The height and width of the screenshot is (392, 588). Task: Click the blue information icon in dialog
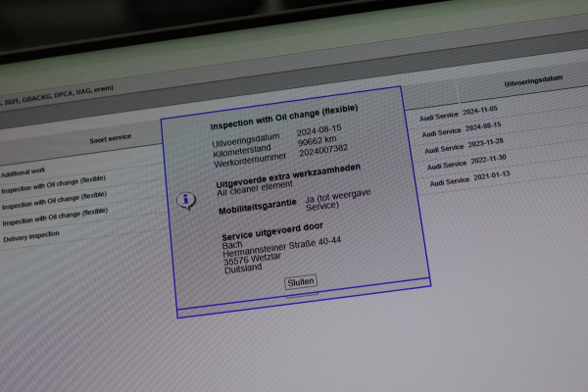(185, 200)
